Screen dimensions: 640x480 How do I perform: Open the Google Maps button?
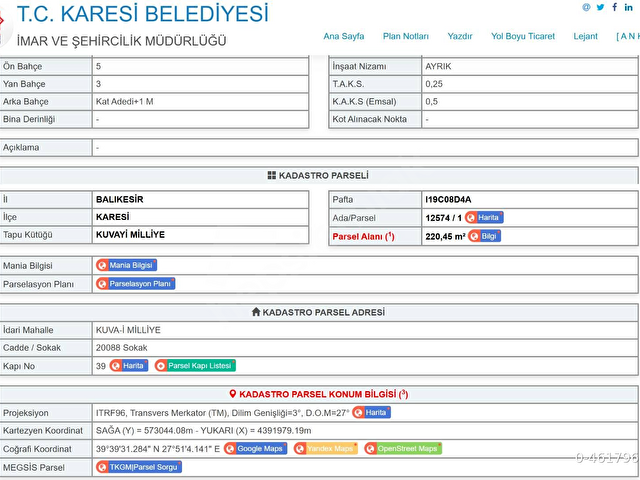point(256,449)
